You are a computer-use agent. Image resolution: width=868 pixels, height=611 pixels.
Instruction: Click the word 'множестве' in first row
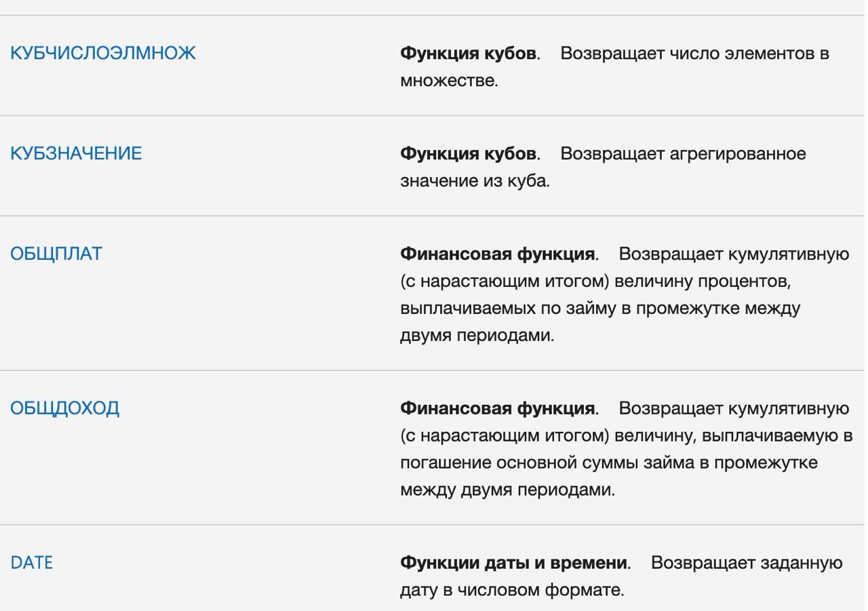(x=448, y=80)
